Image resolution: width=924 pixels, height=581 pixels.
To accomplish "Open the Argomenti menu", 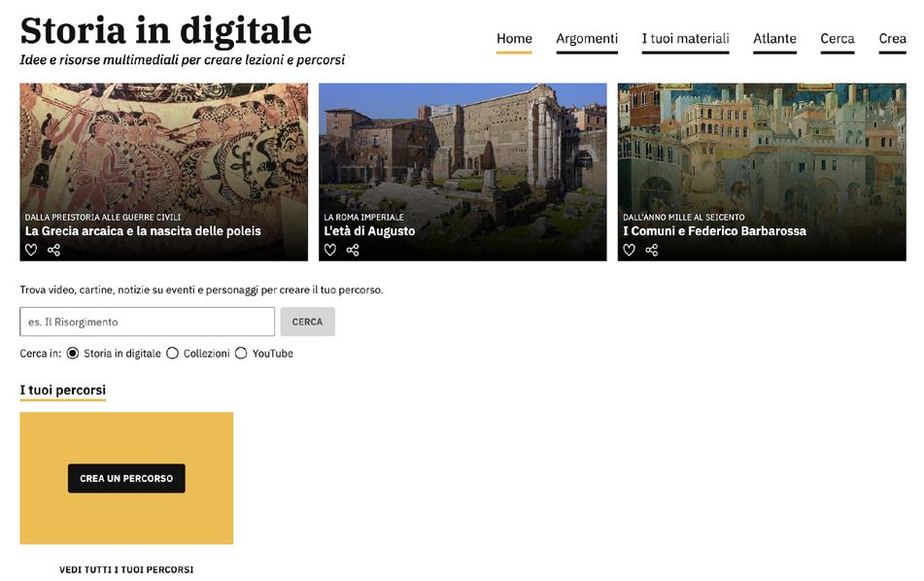I will pyautogui.click(x=587, y=39).
